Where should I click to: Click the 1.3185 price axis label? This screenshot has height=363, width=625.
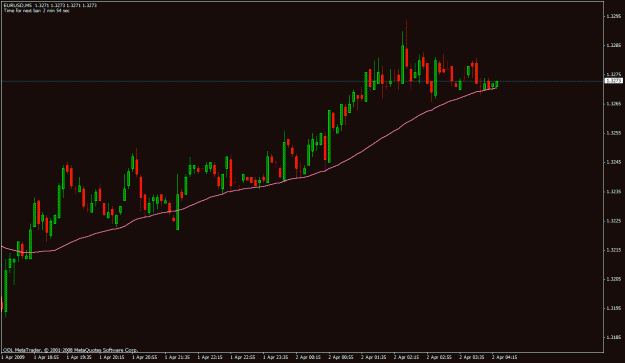click(613, 337)
